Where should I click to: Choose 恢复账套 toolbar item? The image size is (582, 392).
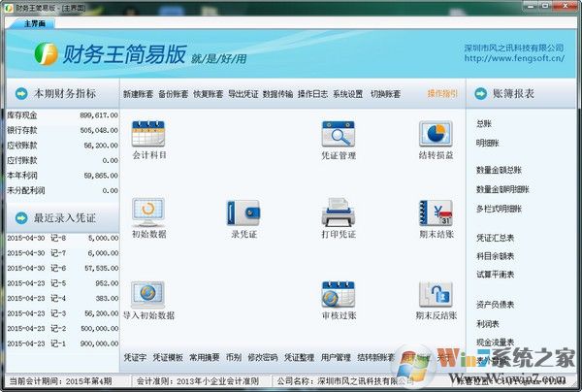pyautogui.click(x=208, y=94)
